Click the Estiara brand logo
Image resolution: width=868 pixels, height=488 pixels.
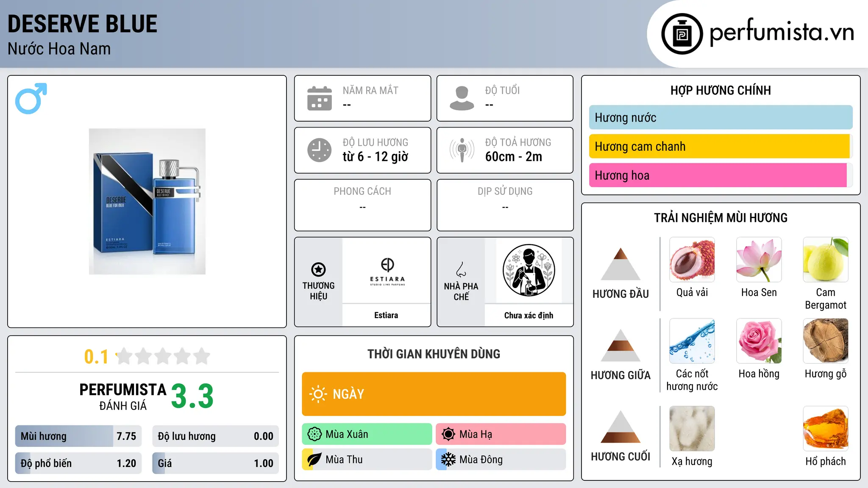(387, 272)
